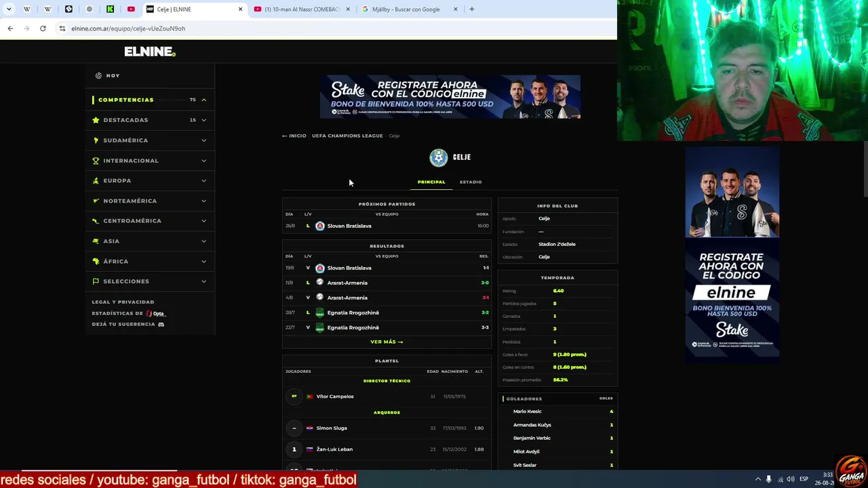
Task: Open Žan-Luk Leban's player row
Action: click(387, 449)
